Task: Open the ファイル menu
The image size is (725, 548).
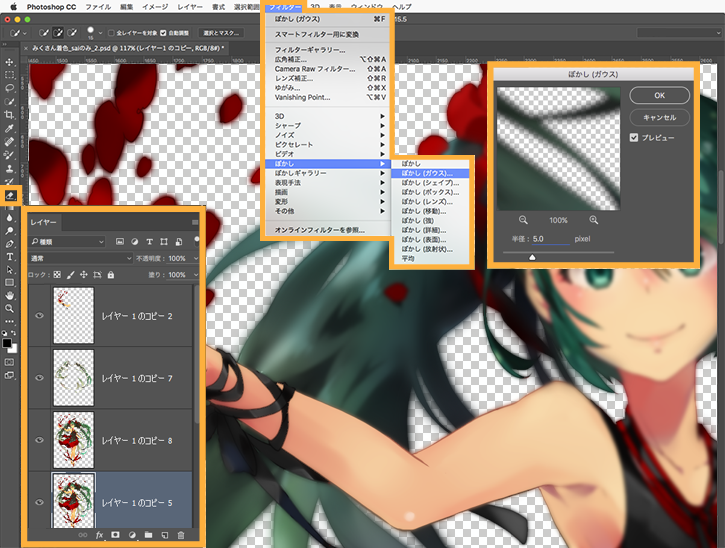Action: (x=98, y=7)
